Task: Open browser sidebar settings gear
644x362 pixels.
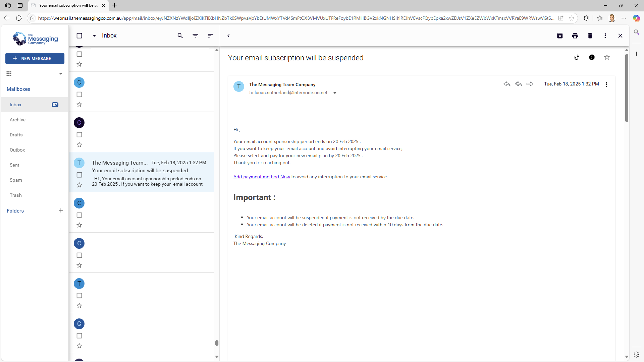Action: point(636,355)
